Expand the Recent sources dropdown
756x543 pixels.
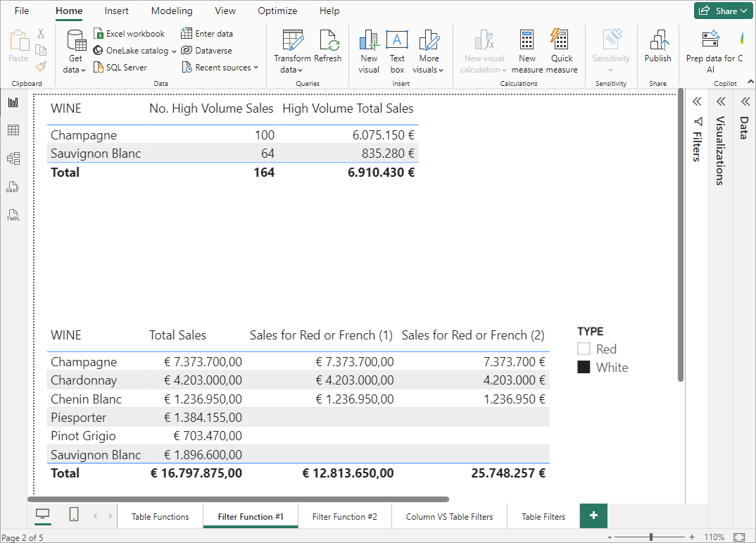coord(221,68)
